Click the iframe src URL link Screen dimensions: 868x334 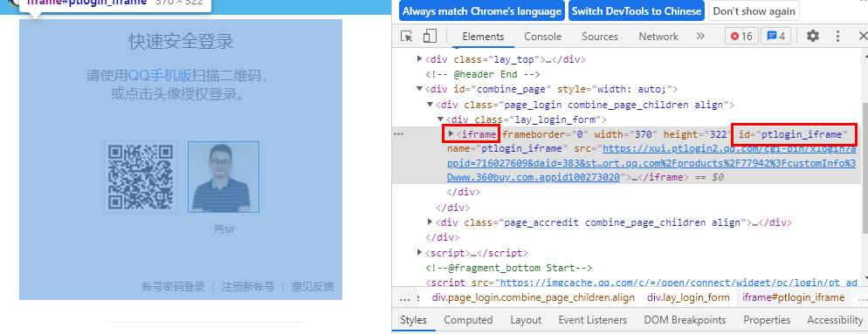point(651,163)
